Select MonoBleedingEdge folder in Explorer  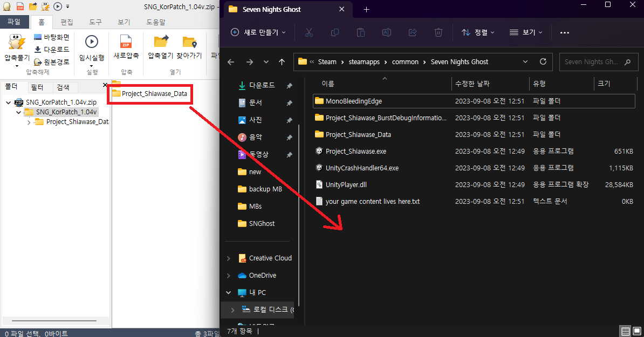tap(474, 101)
